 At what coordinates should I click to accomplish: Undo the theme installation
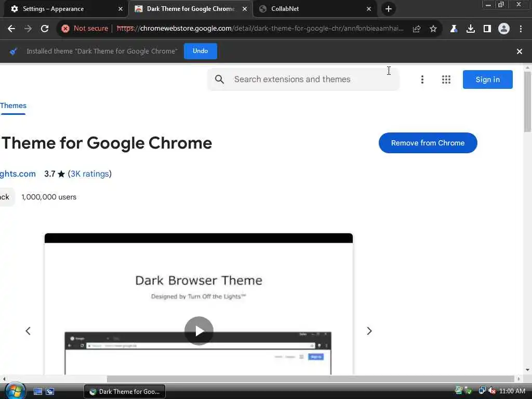coord(200,51)
